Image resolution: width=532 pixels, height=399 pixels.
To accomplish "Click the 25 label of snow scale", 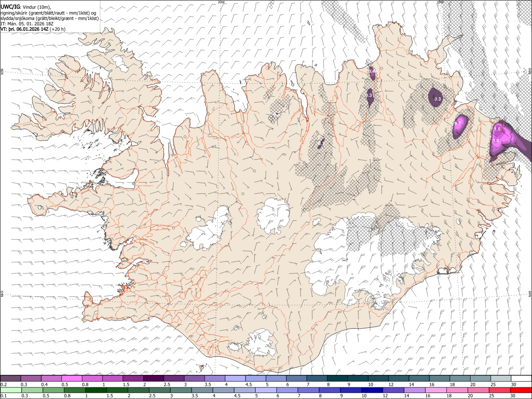I will click(x=493, y=384).
